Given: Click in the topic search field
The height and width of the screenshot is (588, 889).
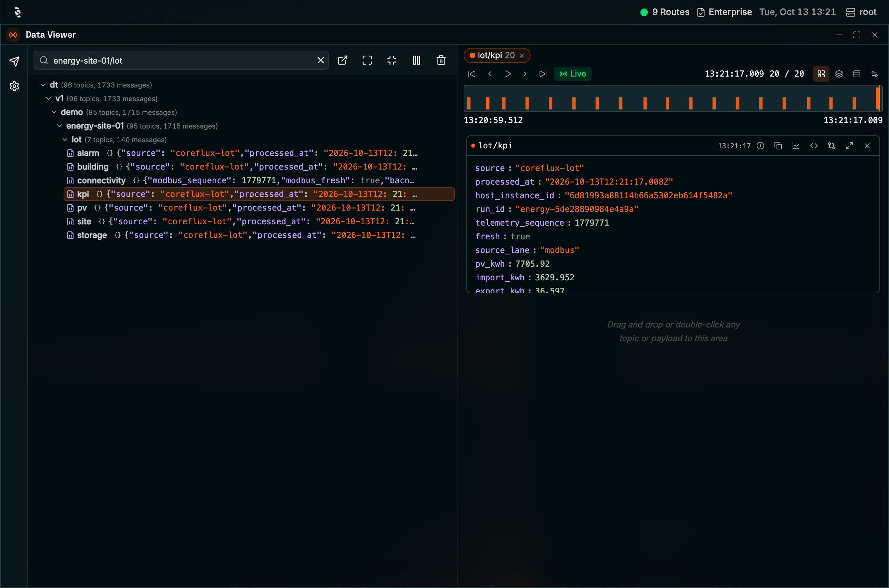Looking at the screenshot, I should point(182,61).
